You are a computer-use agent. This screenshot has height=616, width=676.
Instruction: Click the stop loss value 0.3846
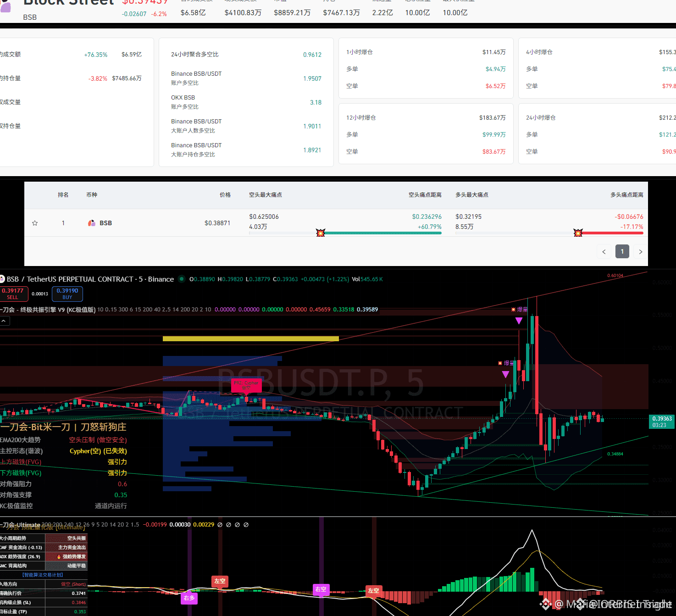tap(79, 603)
